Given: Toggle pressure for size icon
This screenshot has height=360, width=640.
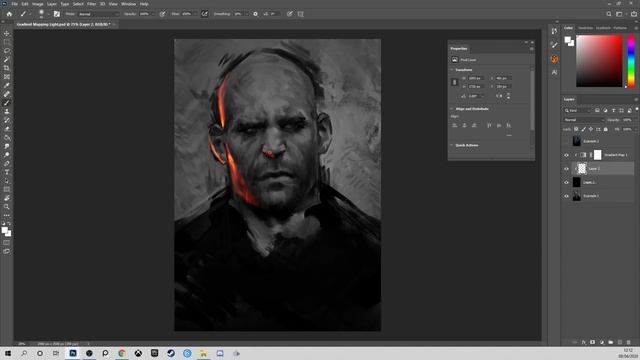Looking at the screenshot, I should 289,14.
